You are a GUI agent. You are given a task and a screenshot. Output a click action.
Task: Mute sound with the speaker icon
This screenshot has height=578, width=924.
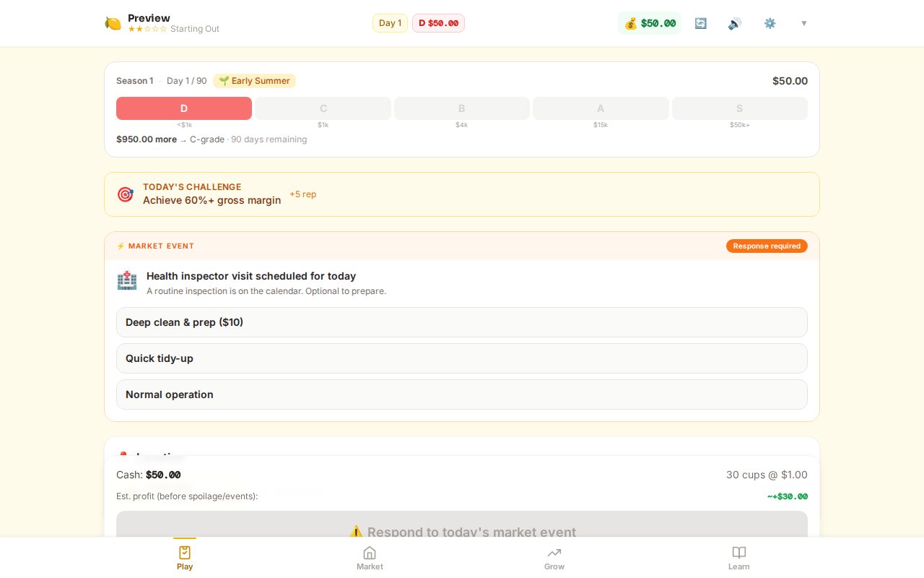[x=735, y=23]
